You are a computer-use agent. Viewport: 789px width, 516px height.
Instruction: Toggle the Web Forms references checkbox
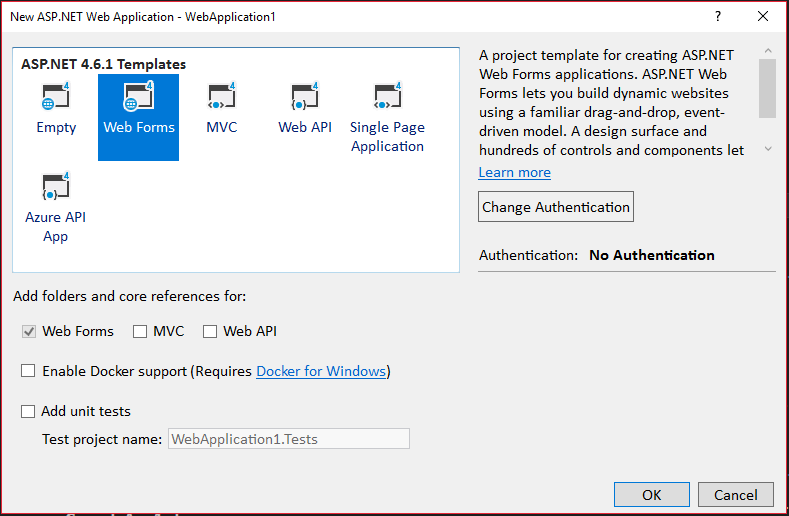click(x=29, y=331)
